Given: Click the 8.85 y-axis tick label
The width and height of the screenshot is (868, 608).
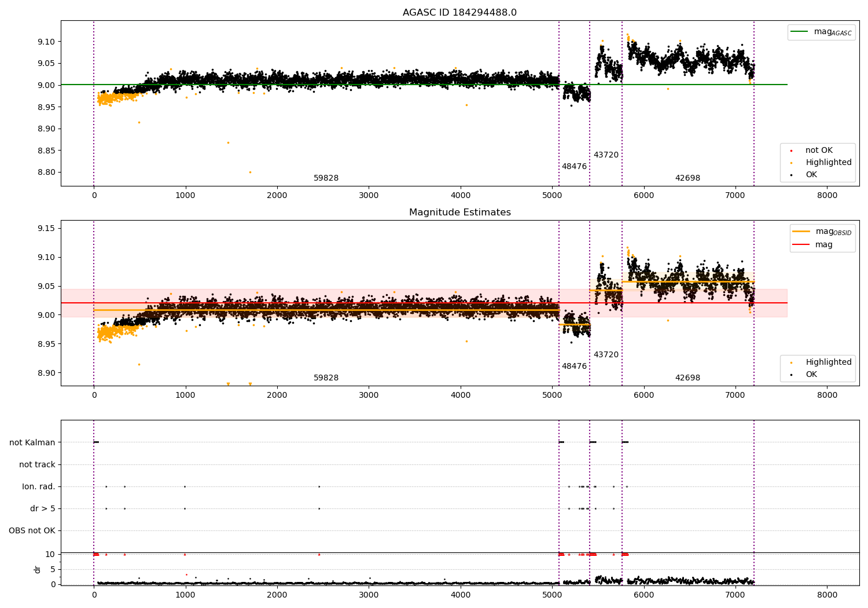Looking at the screenshot, I should pos(46,151).
